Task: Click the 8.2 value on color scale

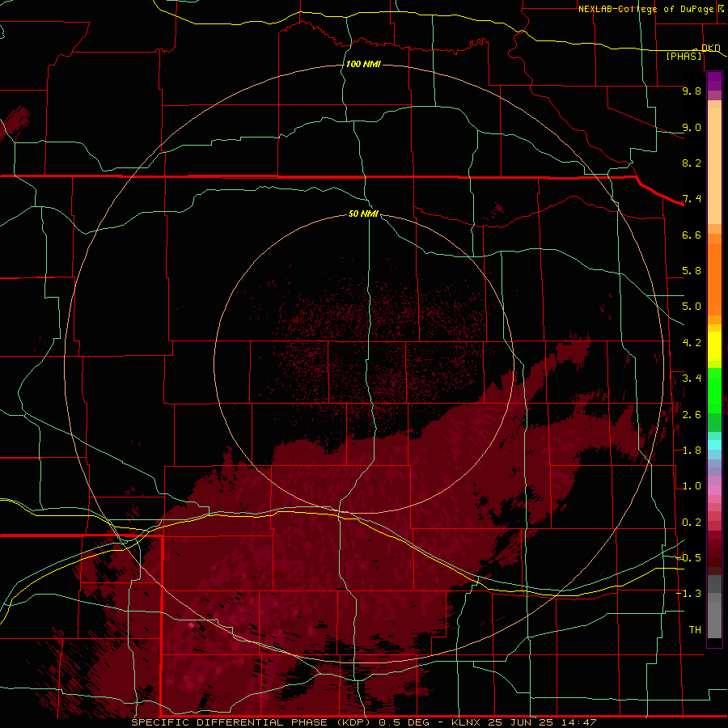Action: (x=692, y=163)
